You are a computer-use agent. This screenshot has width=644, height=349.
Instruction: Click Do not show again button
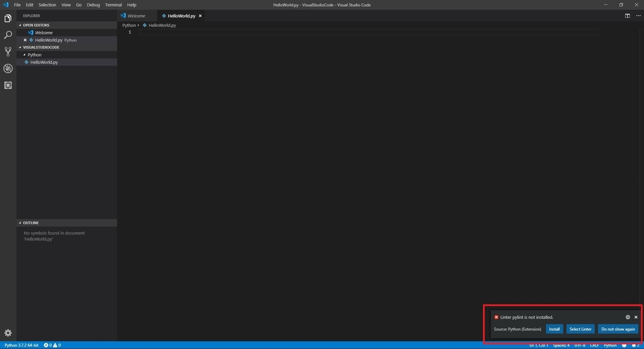coord(618,329)
